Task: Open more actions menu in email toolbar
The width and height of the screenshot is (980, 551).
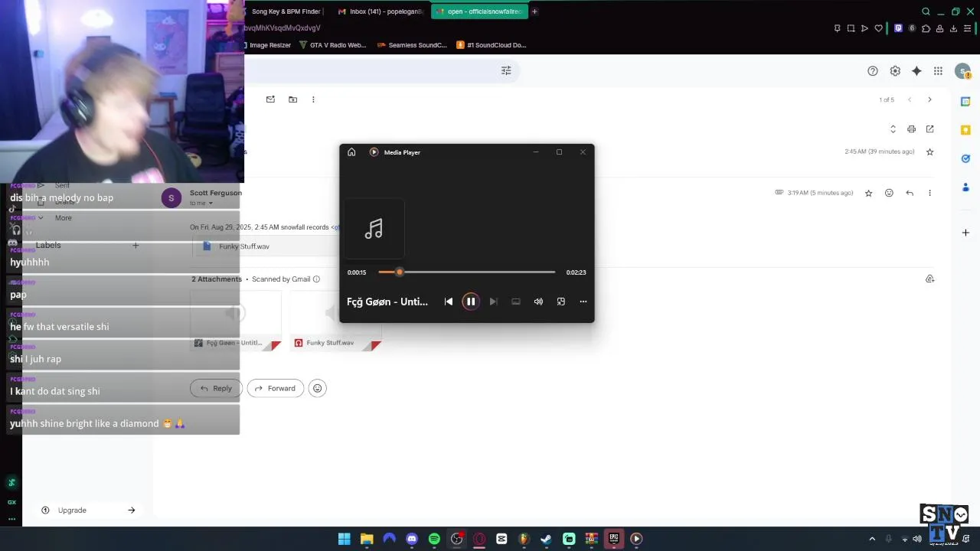Action: pos(313,99)
